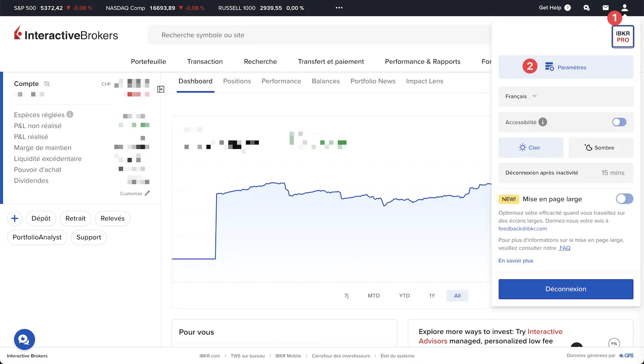Open the Transfert et paiement menu
The height and width of the screenshot is (364, 644).
click(x=331, y=61)
